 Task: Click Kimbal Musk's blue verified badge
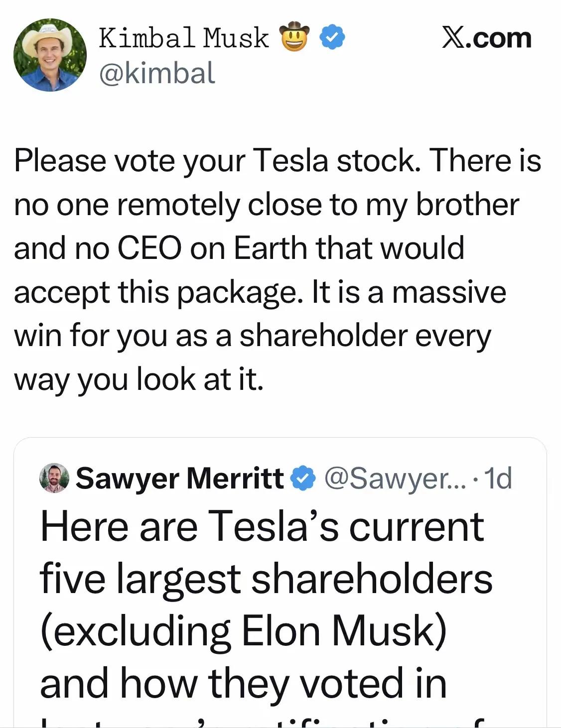(332, 37)
